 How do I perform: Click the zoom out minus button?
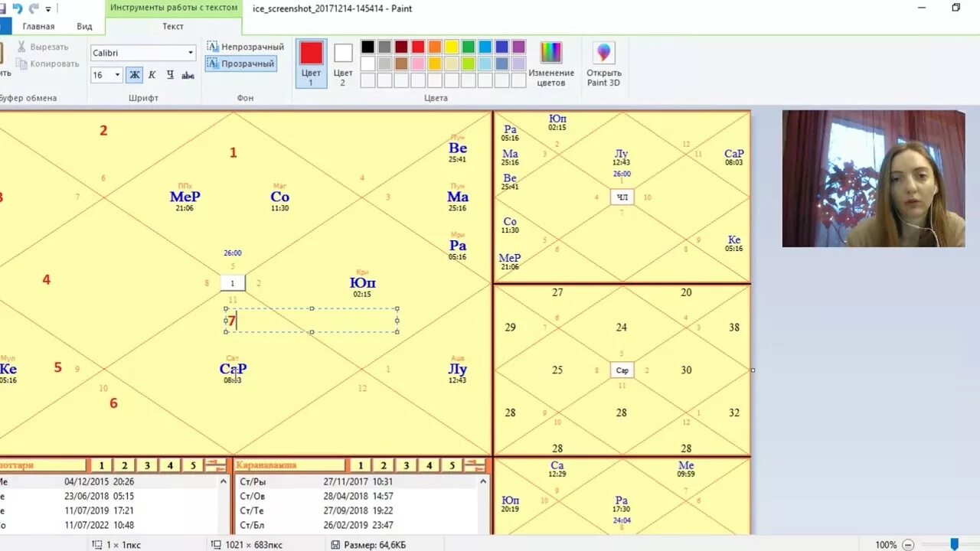(x=907, y=544)
